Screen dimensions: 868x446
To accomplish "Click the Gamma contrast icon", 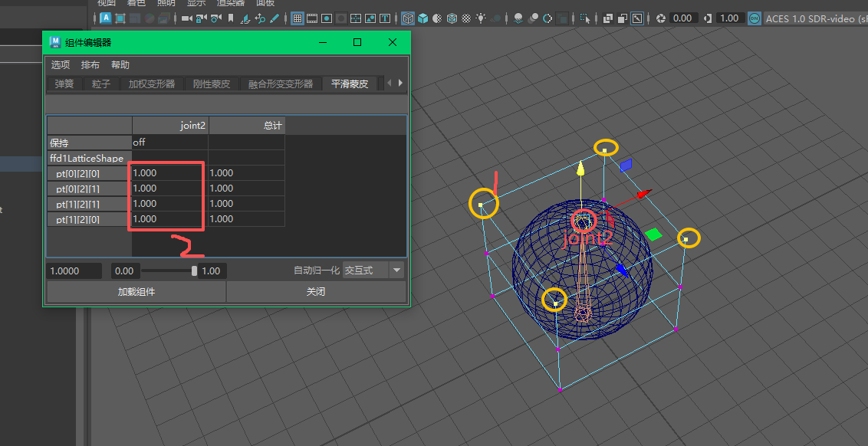I will click(708, 18).
